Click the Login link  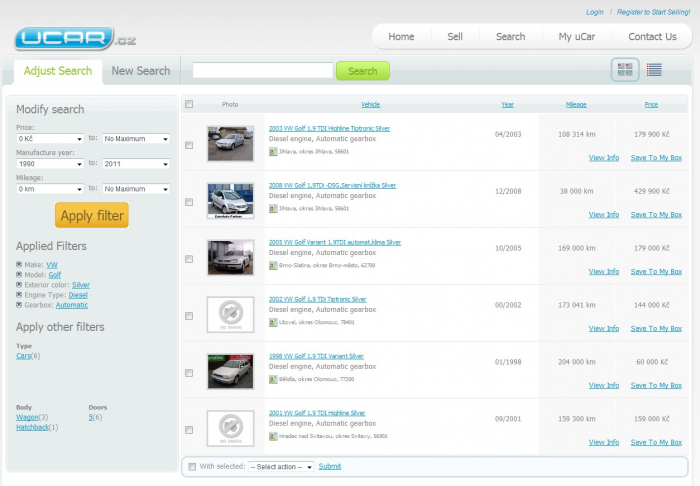point(595,12)
